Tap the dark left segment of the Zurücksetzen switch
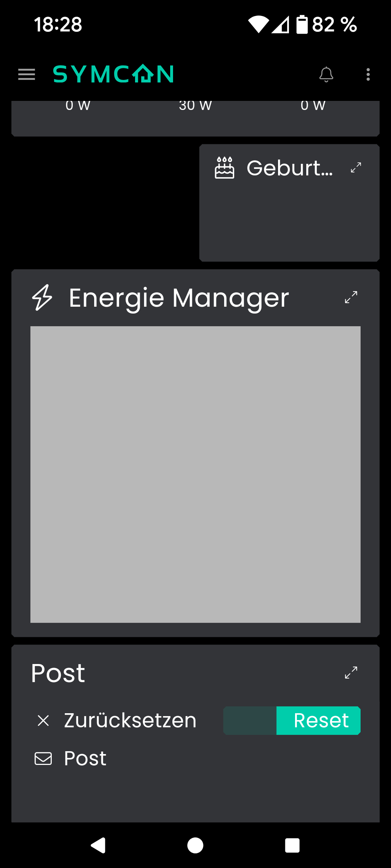Image resolution: width=391 pixels, height=868 pixels. (250, 720)
